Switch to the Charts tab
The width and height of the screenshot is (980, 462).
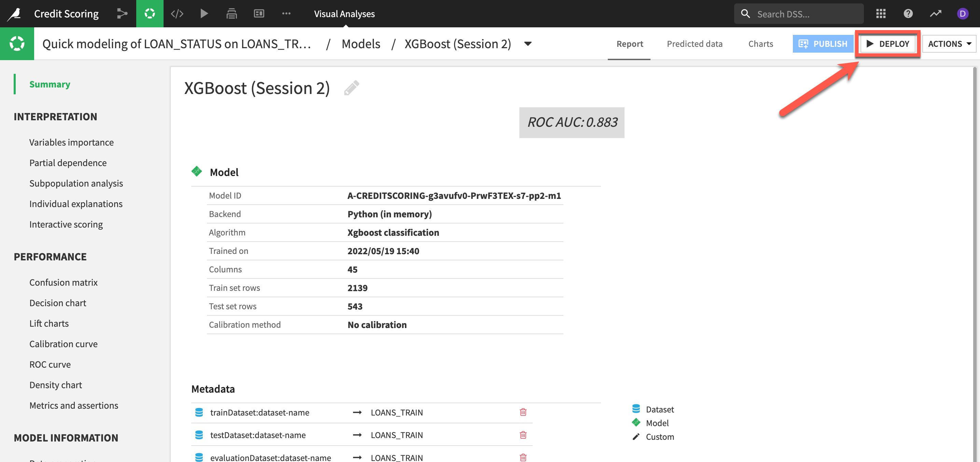[x=760, y=44]
